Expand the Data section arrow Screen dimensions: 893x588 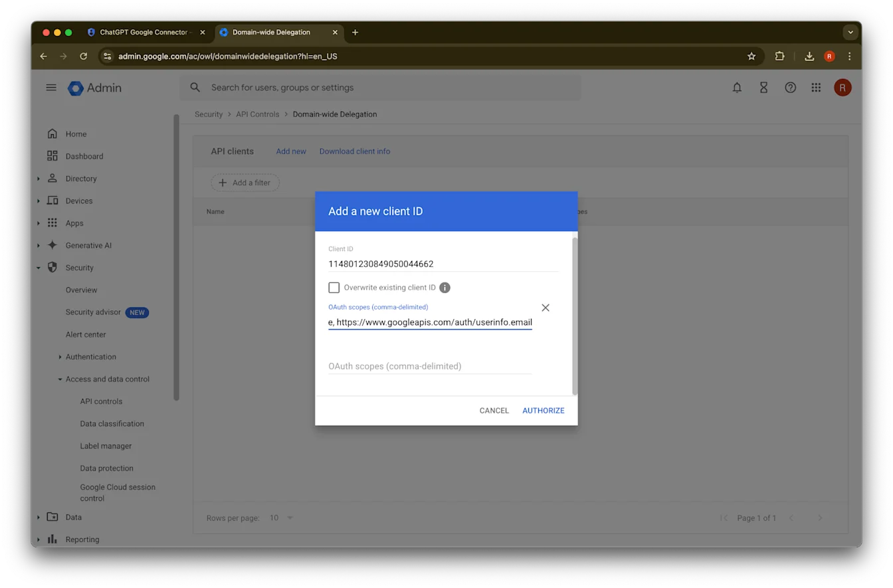(x=39, y=517)
